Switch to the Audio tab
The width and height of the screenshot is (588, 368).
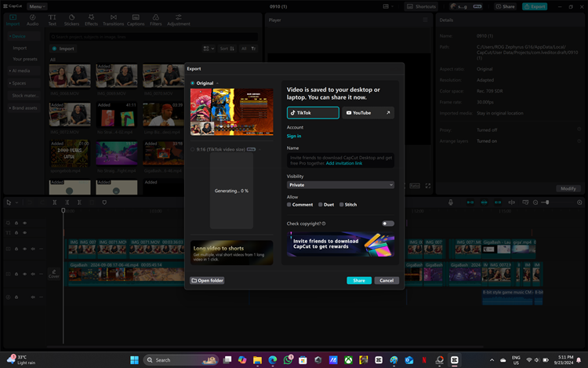click(33, 20)
